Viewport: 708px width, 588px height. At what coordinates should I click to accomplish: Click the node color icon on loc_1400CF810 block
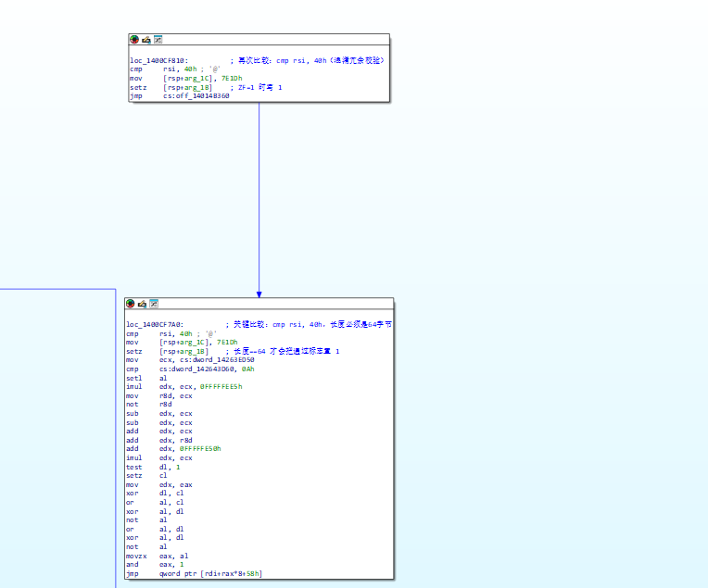click(134, 40)
